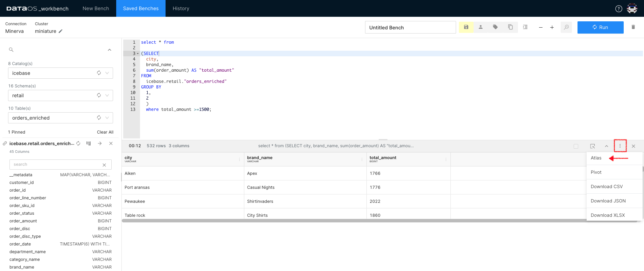Viewport: 644px width, 271px height.
Task: Click the person icon in the bench toolbar
Action: click(x=481, y=27)
